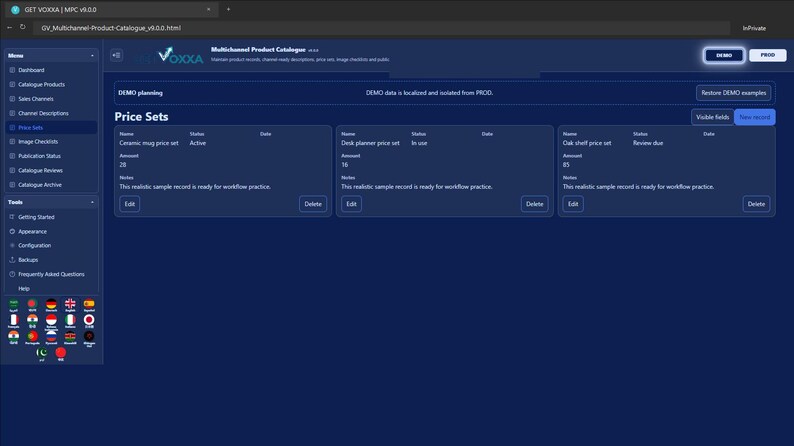The image size is (794, 446).
Task: Click the browser address bar
Action: [382, 28]
